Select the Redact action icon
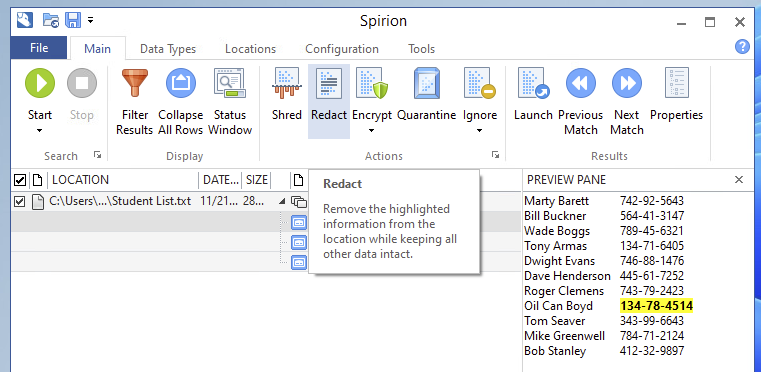This screenshot has width=761, height=372. coord(329,83)
